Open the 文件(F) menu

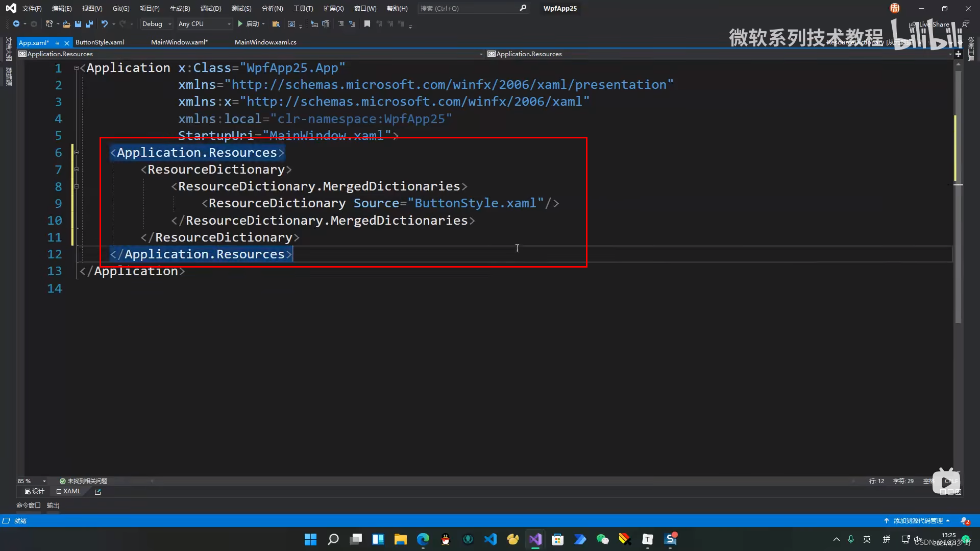[x=32, y=8]
